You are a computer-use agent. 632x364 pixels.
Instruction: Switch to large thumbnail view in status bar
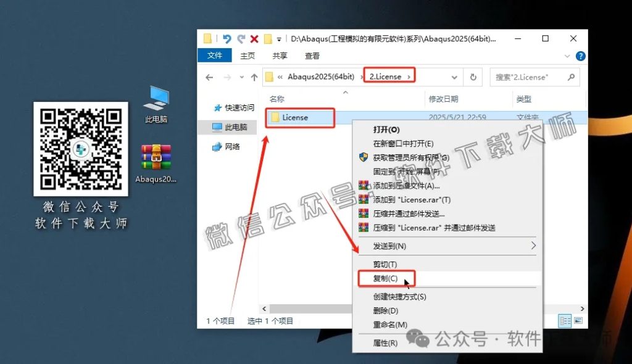(x=579, y=320)
